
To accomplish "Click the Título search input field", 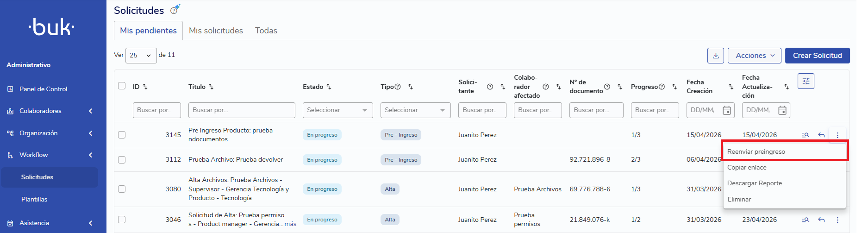I will pos(241,110).
